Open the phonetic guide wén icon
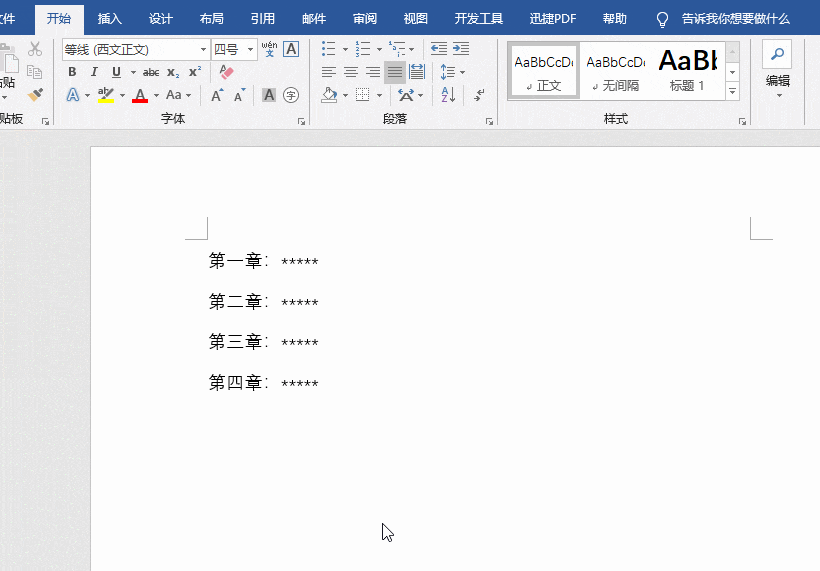This screenshot has height=571, width=820. (x=269, y=49)
